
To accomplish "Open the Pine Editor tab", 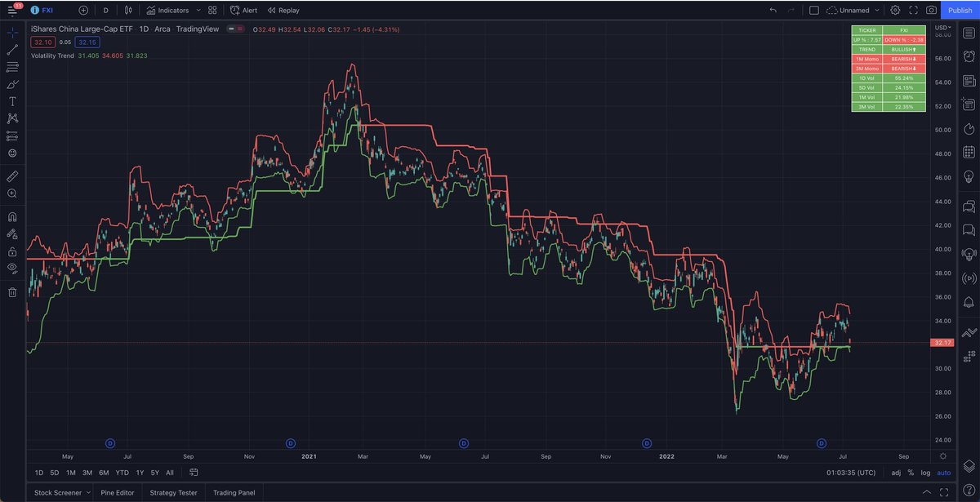I will point(118,493).
